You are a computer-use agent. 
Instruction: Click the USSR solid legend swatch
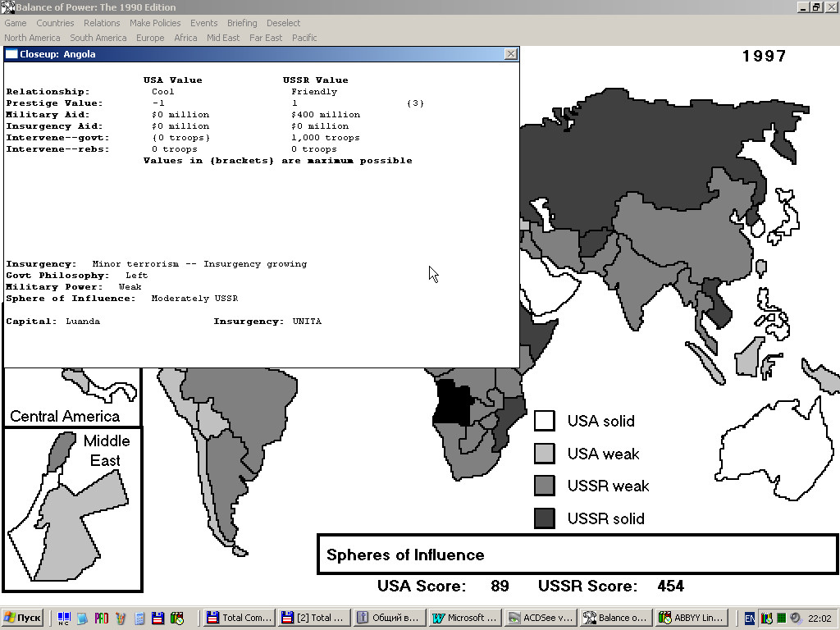pos(545,518)
